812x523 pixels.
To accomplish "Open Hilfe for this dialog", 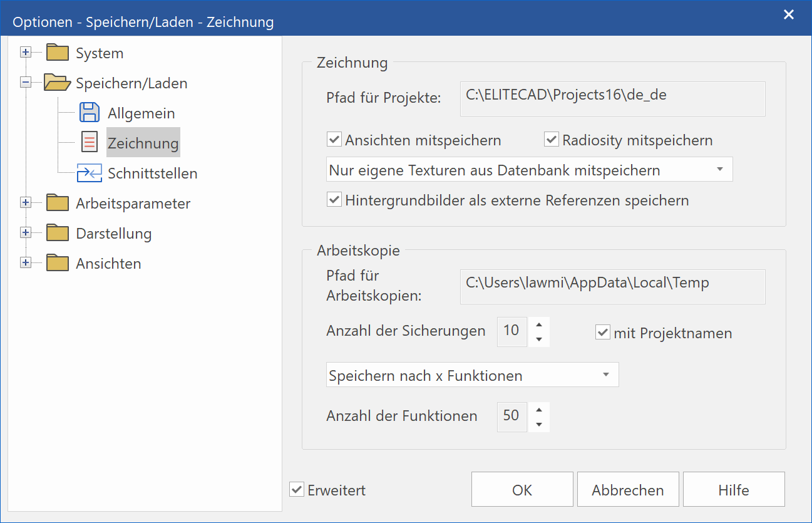I will click(733, 489).
